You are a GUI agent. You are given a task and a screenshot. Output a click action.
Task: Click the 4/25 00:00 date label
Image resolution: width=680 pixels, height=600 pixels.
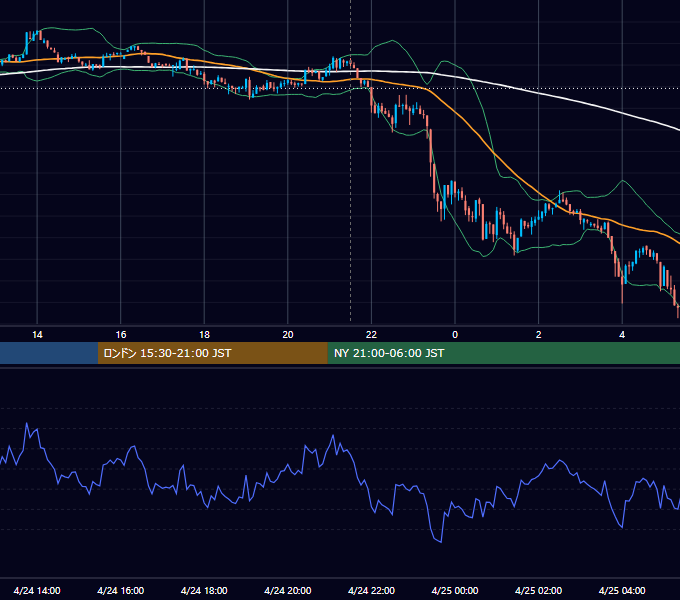[x=455, y=590]
